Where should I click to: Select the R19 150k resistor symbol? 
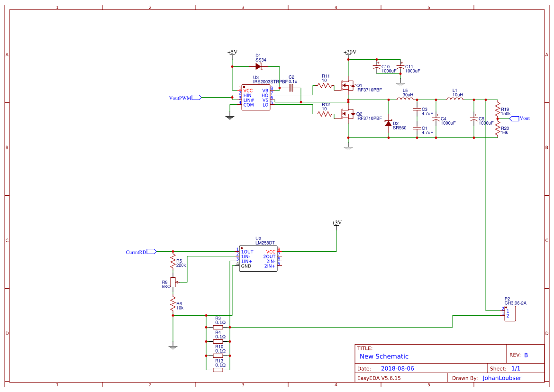pyautogui.click(x=498, y=109)
